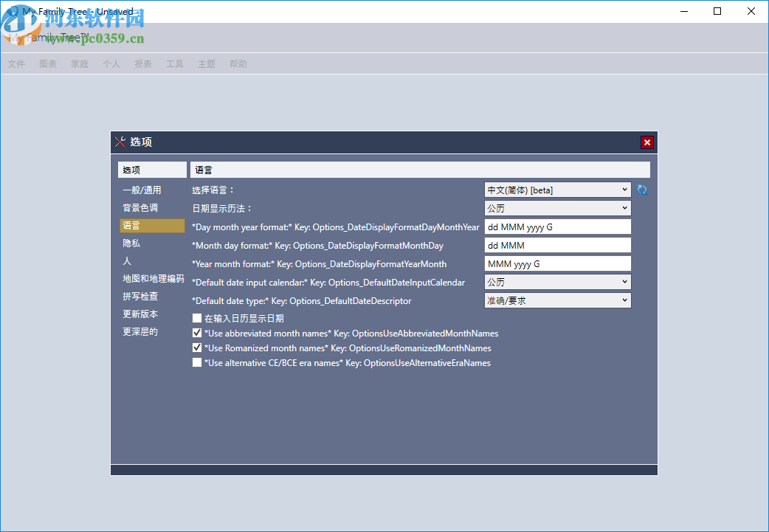
Task: Open the 文件 menu
Action: pos(16,63)
